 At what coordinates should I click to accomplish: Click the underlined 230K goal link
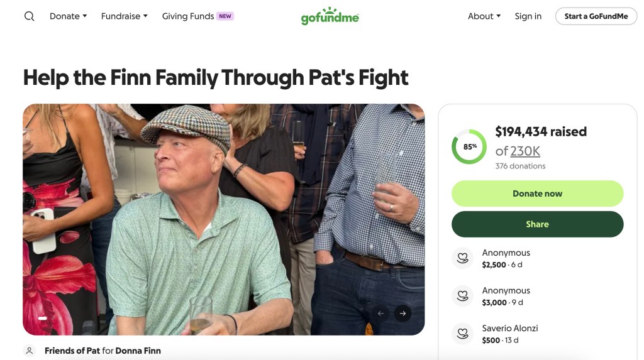point(525,151)
